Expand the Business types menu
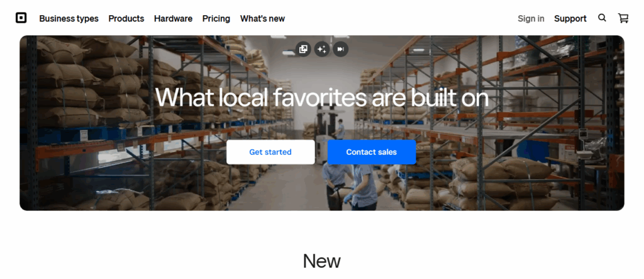 (69, 18)
